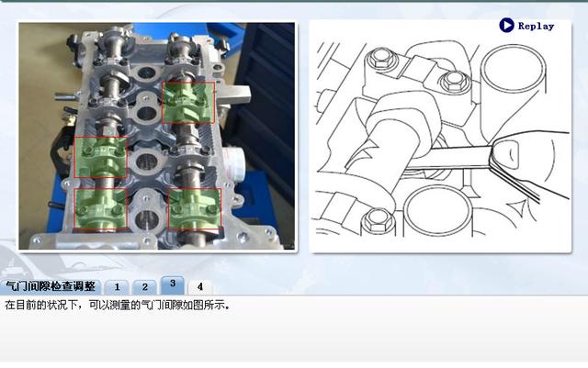The image size is (588, 368).
Task: Select the active step tab 3
Action: [173, 284]
